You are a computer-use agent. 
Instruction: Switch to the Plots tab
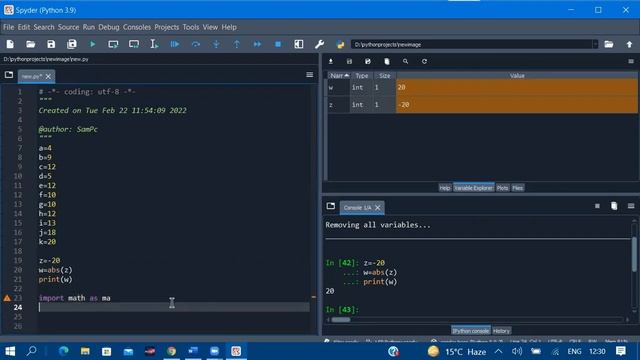coord(502,188)
